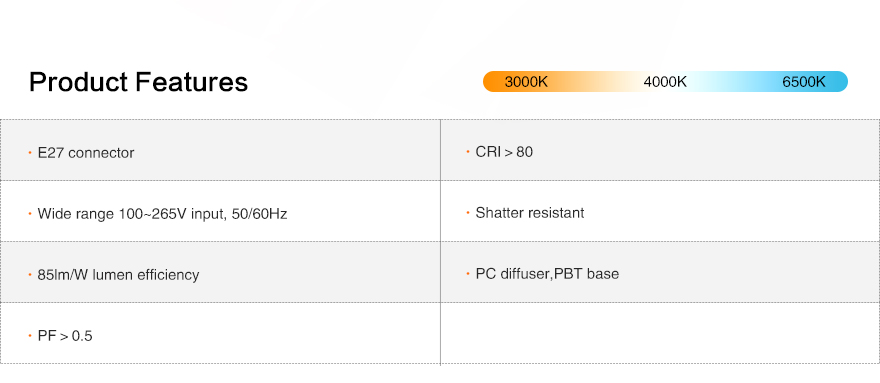Image resolution: width=880 pixels, height=383 pixels.
Task: Click the bullet beside Shatter resistant
Action: [468, 213]
